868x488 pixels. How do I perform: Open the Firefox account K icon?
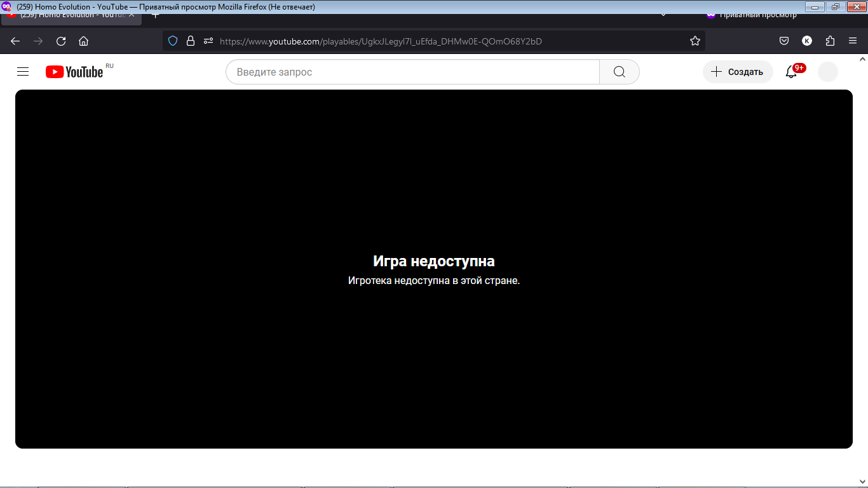click(x=807, y=41)
